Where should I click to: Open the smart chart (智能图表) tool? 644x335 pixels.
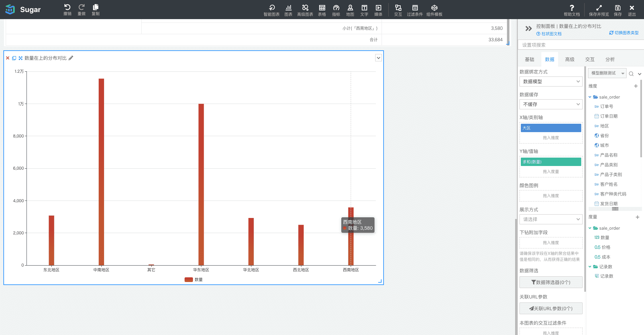point(271,10)
